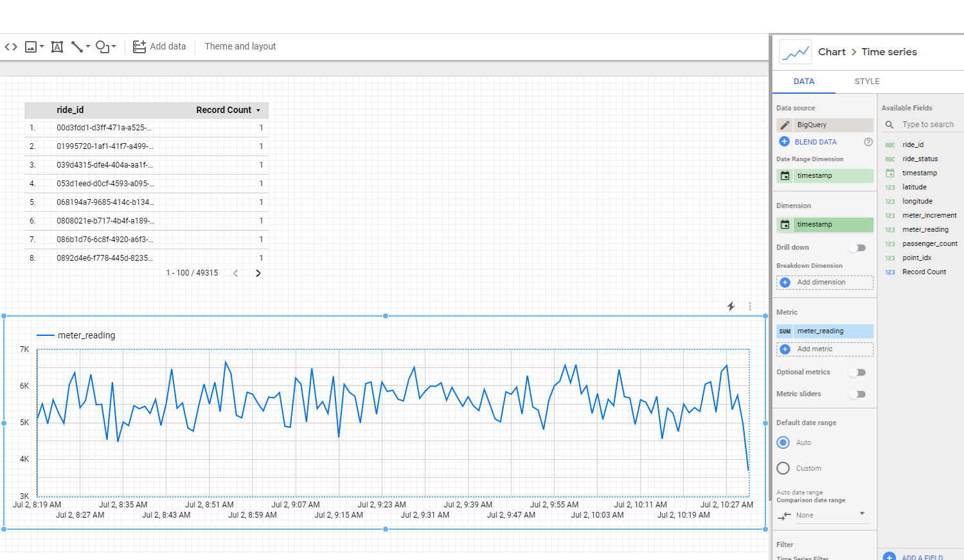Click the Add data button

[x=159, y=47]
